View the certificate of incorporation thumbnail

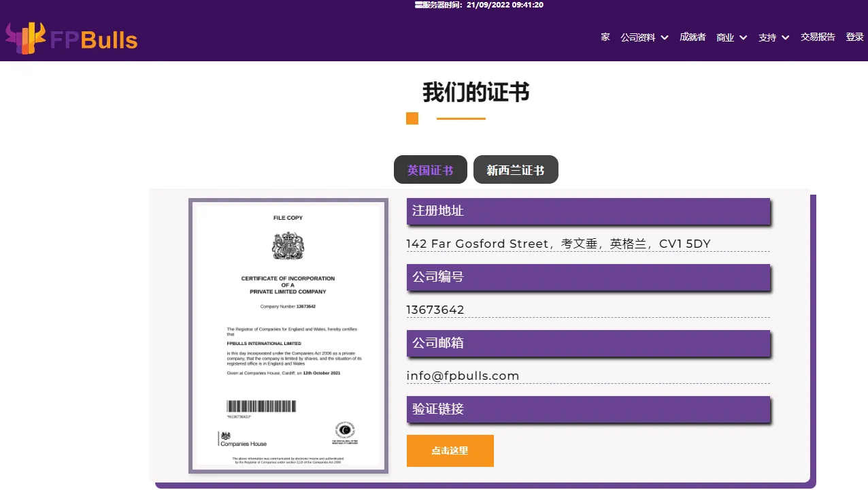pyautogui.click(x=288, y=336)
